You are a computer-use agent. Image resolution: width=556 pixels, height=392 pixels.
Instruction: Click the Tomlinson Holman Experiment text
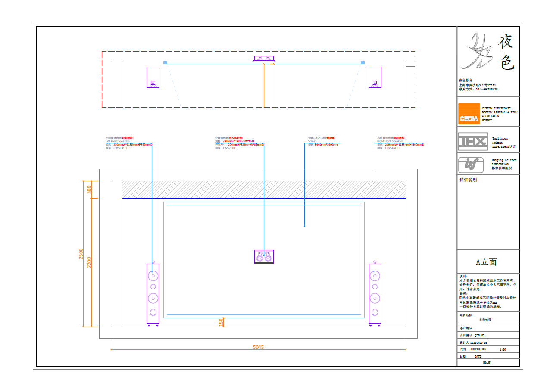click(503, 143)
